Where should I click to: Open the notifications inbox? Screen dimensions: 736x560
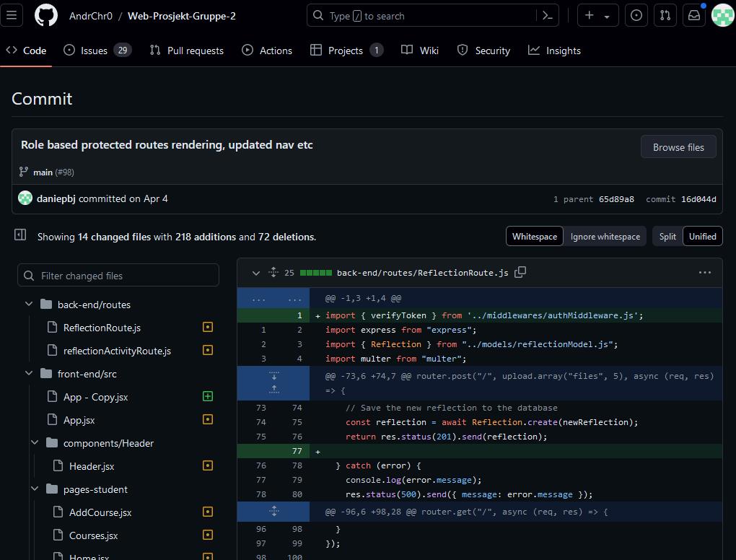[693, 15]
